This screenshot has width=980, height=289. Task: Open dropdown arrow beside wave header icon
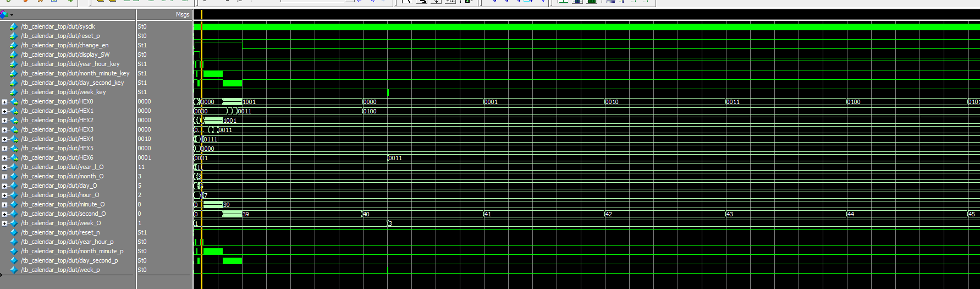pyautogui.click(x=12, y=15)
